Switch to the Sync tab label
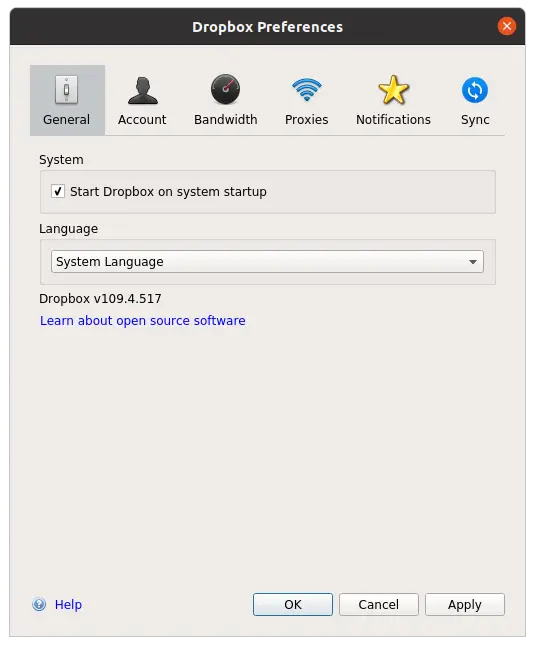Viewport: 535px width, 646px height. point(475,120)
